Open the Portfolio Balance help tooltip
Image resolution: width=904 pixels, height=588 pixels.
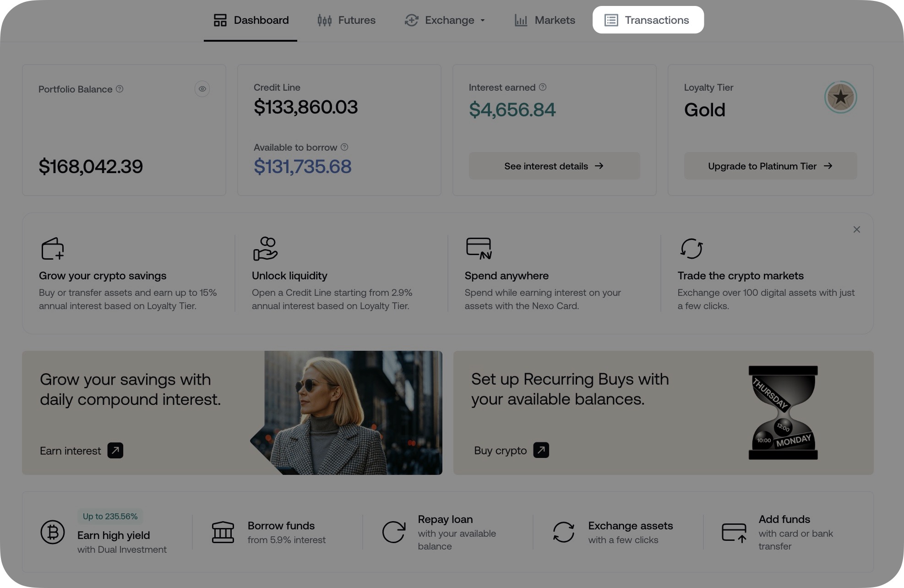point(120,89)
